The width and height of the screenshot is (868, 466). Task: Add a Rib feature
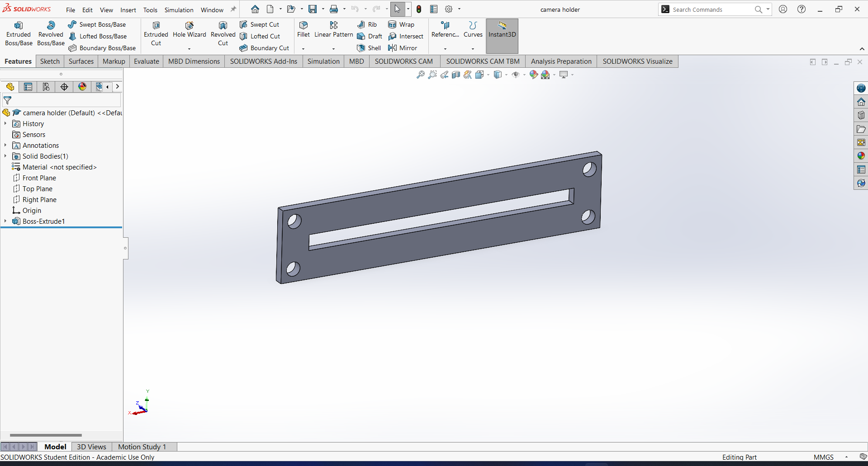click(367, 24)
